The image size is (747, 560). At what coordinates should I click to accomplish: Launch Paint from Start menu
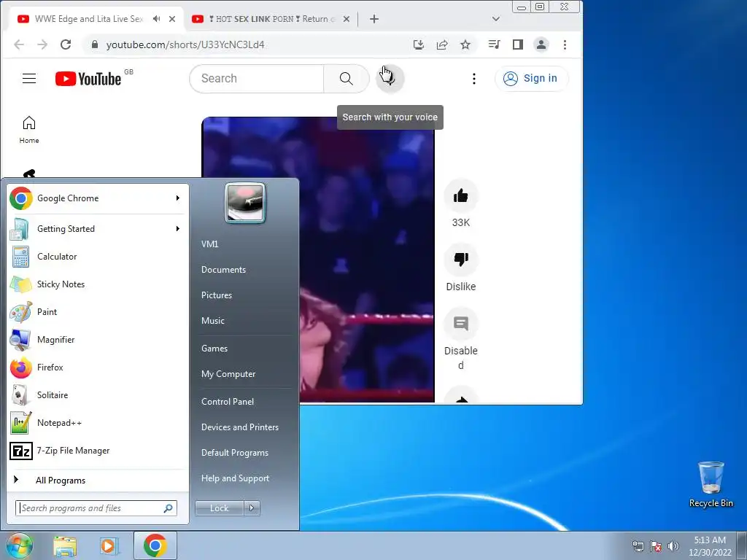[x=98, y=312]
